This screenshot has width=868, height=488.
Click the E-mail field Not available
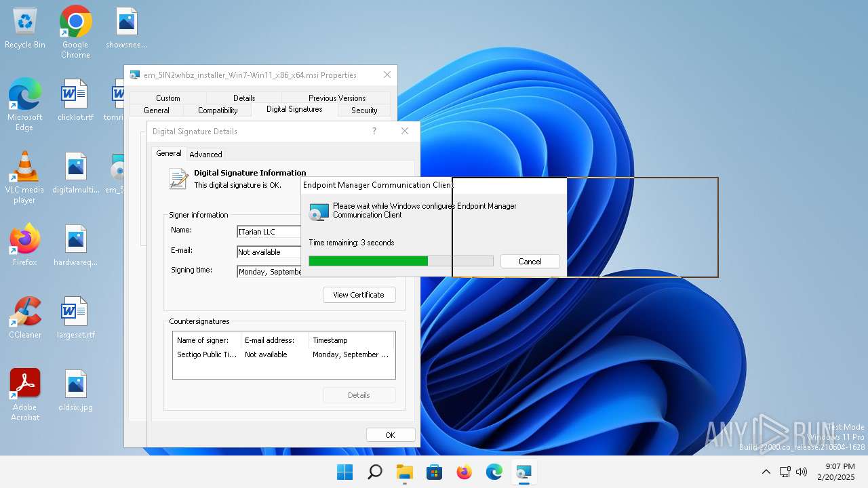pos(269,252)
